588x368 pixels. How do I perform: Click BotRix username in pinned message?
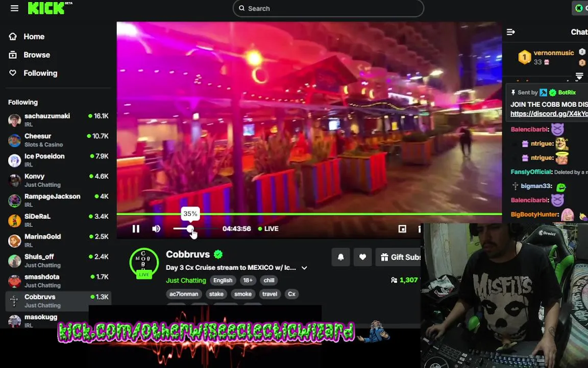pyautogui.click(x=567, y=93)
